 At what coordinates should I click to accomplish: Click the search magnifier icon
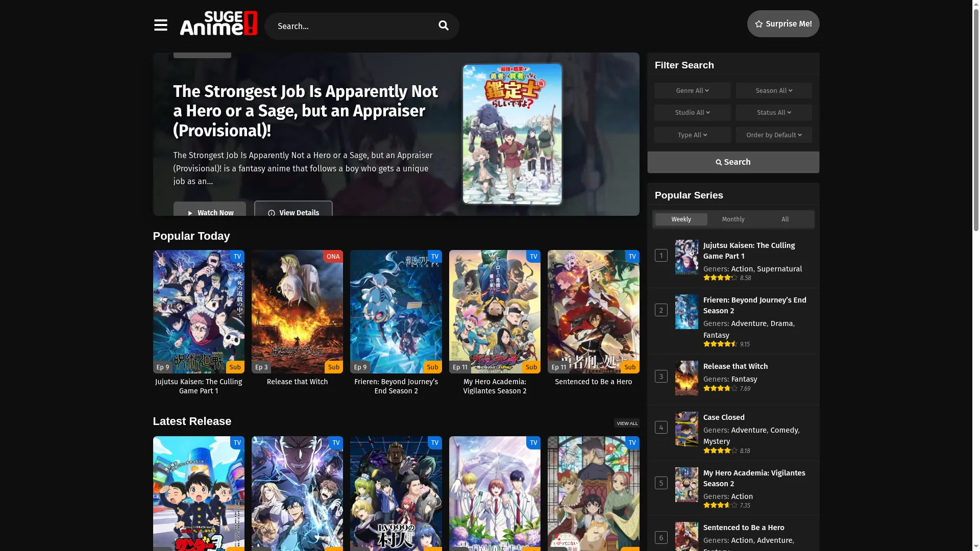(443, 26)
